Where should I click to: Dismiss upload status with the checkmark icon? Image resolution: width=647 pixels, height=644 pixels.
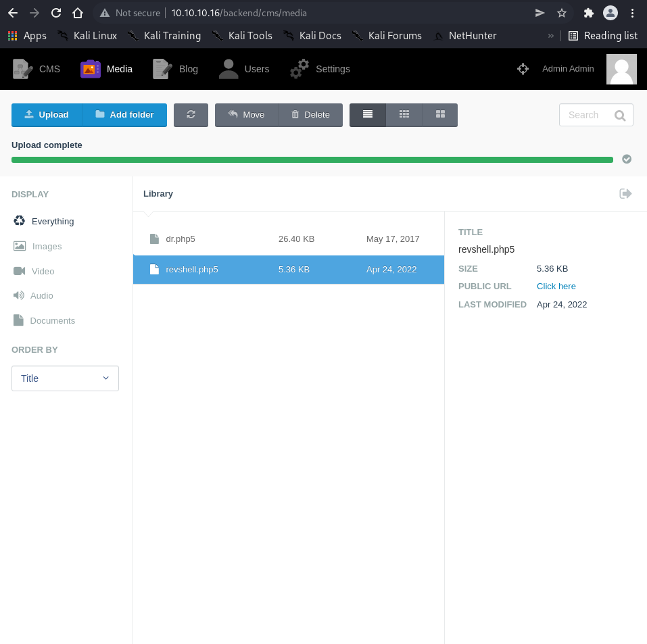click(627, 159)
